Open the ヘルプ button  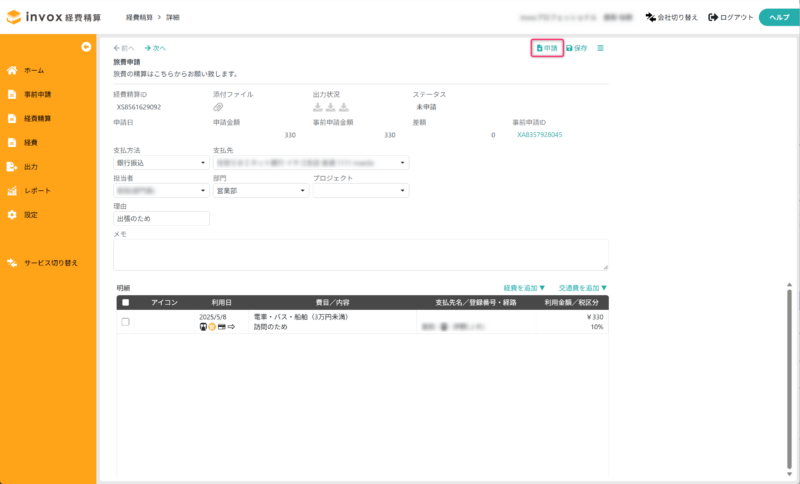pyautogui.click(x=779, y=17)
